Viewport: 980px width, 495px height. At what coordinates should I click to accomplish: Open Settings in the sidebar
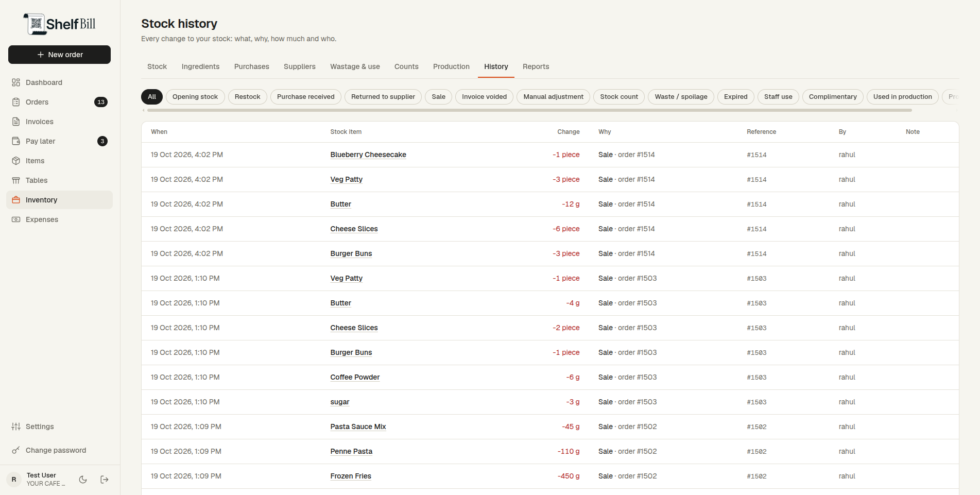[x=59, y=426]
